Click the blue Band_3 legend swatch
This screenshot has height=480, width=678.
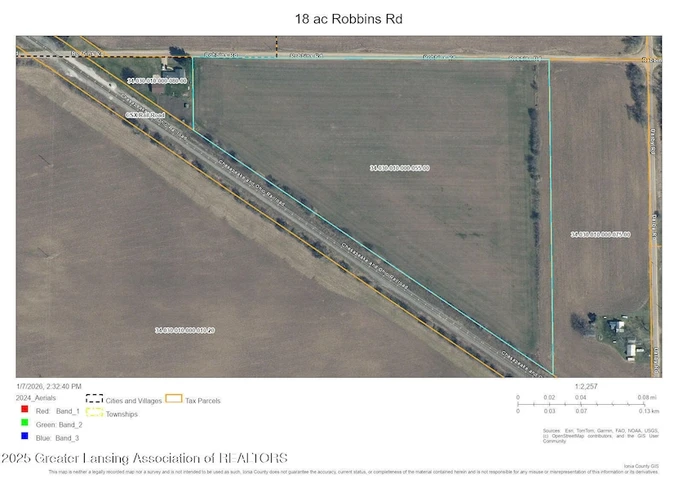pyautogui.click(x=22, y=438)
